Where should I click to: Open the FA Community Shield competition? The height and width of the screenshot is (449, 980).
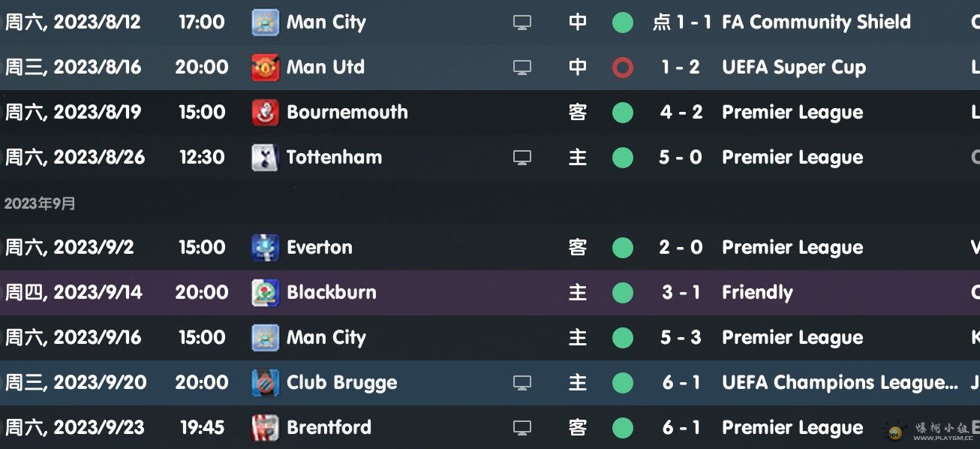[816, 23]
